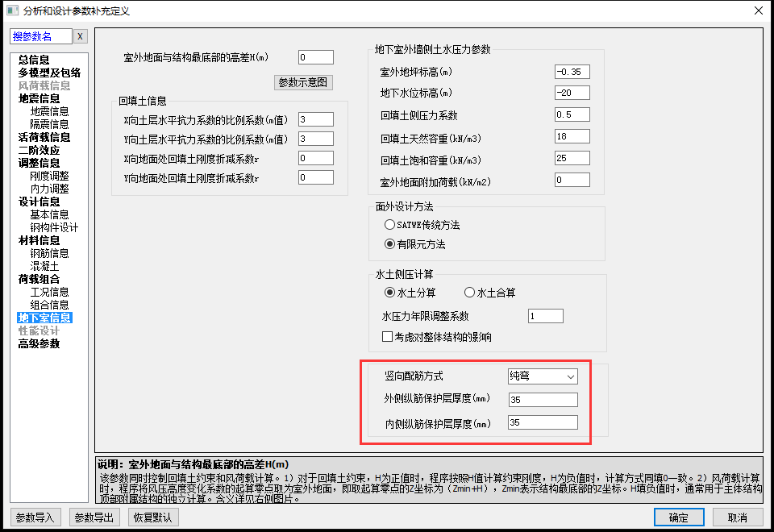Select 工况信息 sub-item

tap(49, 292)
